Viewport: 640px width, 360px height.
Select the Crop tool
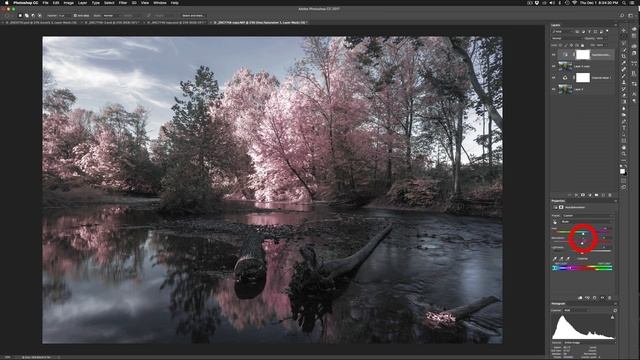[624, 56]
